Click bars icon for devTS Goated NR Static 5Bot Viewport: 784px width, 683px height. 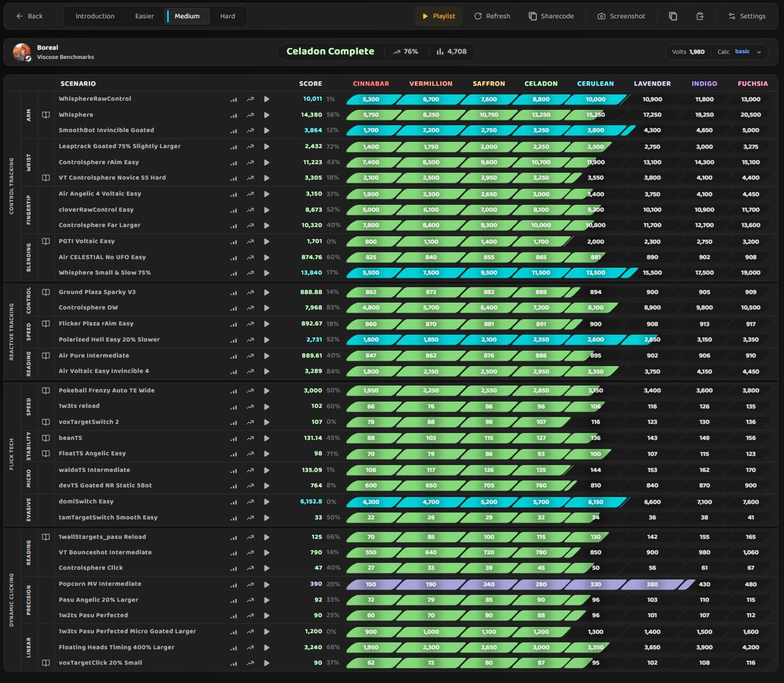point(234,486)
